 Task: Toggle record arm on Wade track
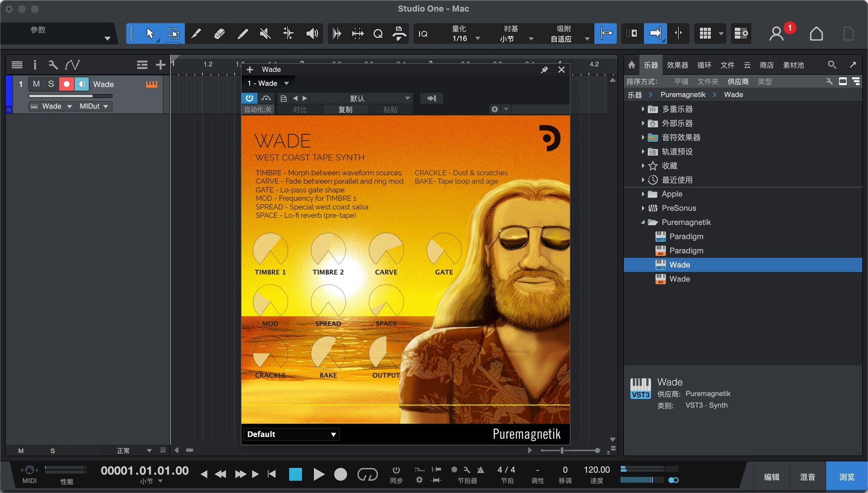[66, 84]
